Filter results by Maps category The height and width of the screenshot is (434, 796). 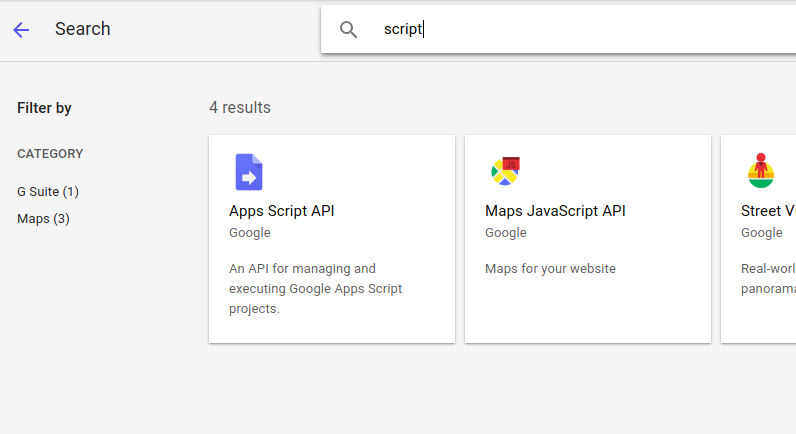[x=44, y=219]
